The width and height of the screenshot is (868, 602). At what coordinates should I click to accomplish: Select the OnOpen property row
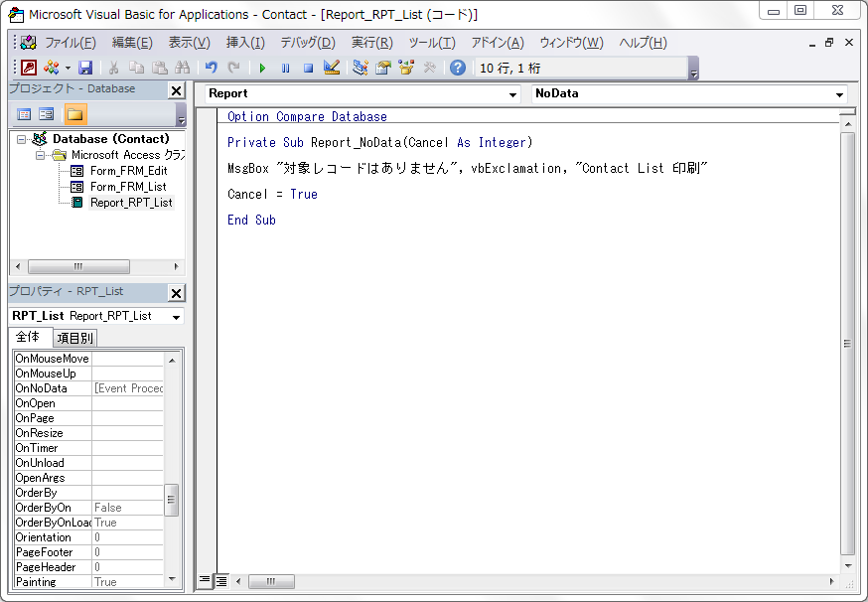click(x=89, y=403)
